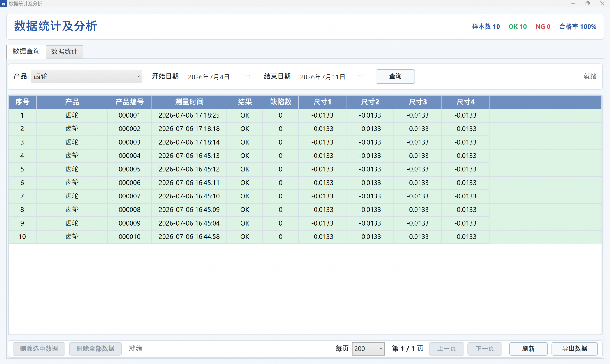The width and height of the screenshot is (610, 364).
Task: Click the 查询 button
Action: click(x=395, y=77)
